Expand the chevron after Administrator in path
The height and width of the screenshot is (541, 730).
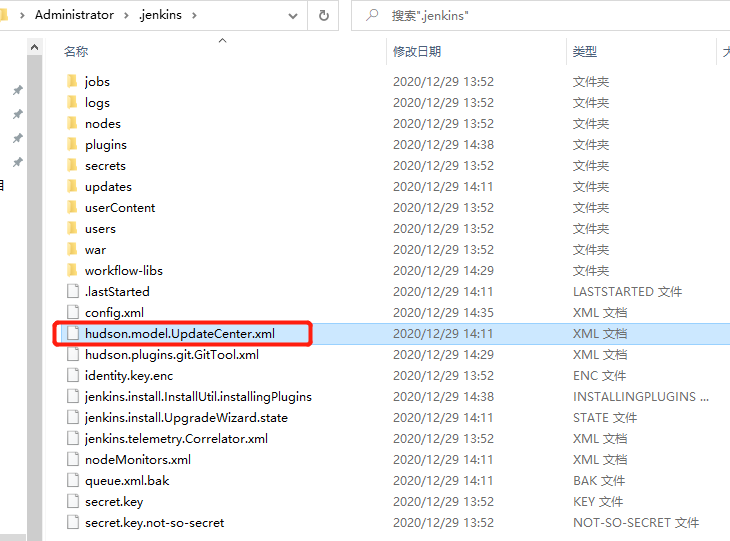(126, 15)
